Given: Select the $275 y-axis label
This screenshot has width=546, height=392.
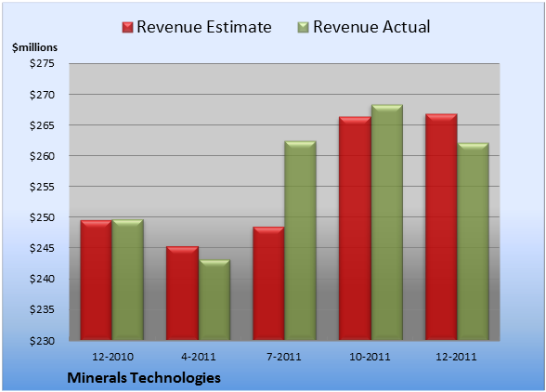Looking at the screenshot, I should [42, 64].
